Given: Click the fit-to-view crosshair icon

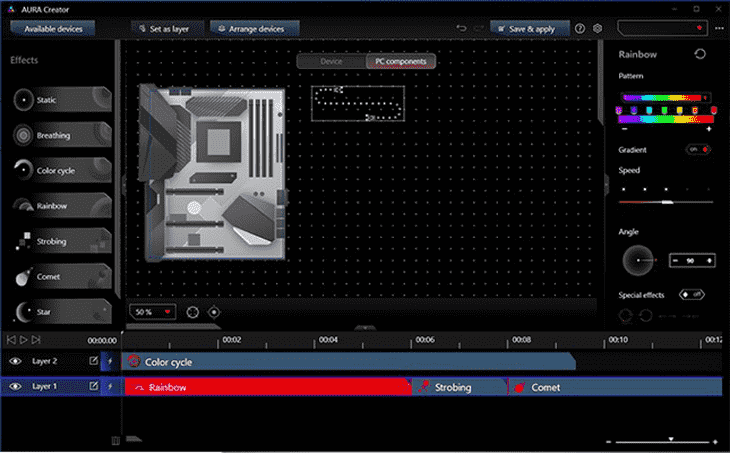Looking at the screenshot, I should (x=192, y=312).
